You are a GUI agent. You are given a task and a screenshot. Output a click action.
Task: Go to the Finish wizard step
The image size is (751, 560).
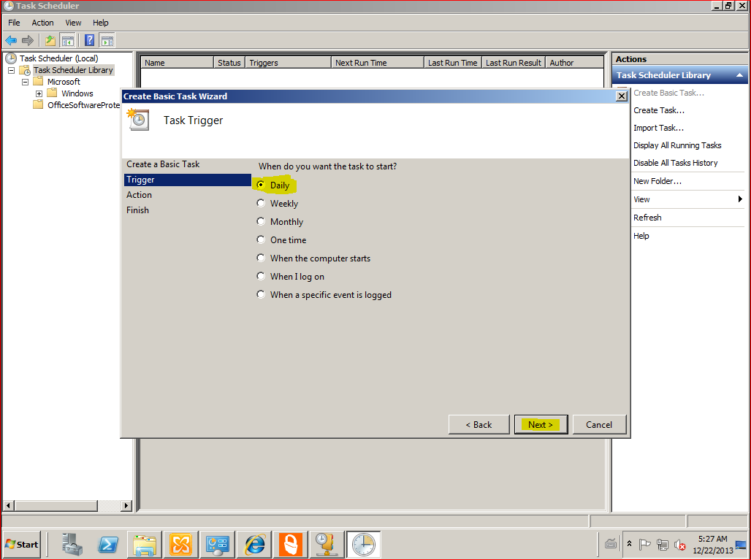(x=137, y=210)
